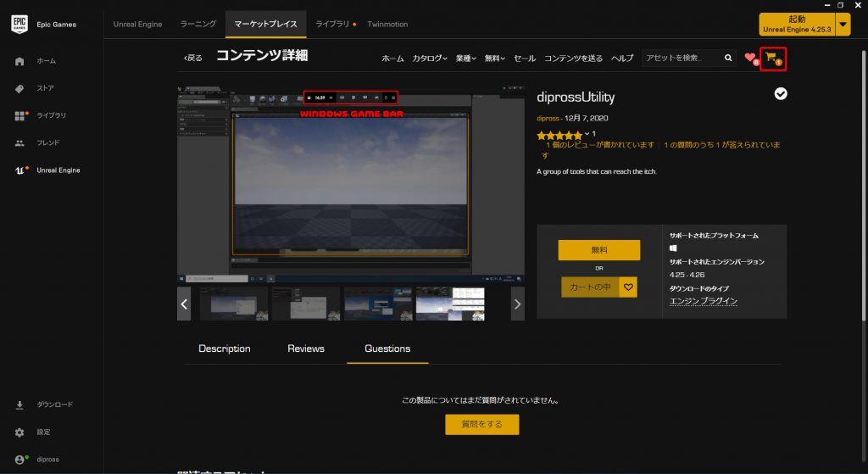Select Unreal Engine in the sidebar
This screenshot has height=474, width=868.
click(47, 170)
